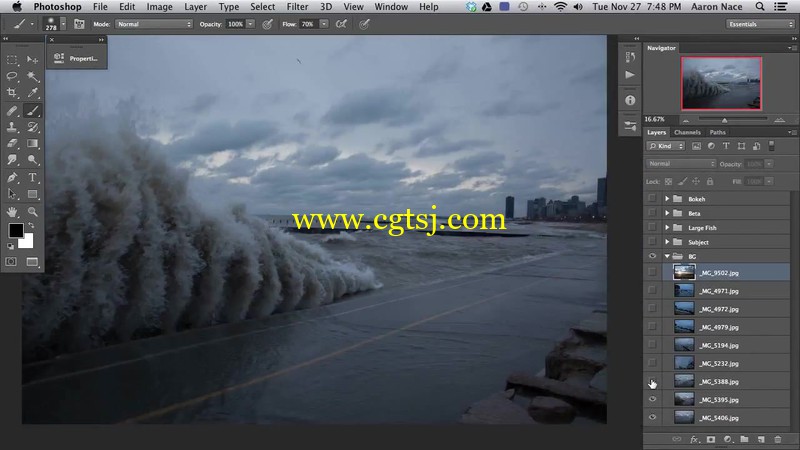Expand the Subject group

click(x=667, y=242)
